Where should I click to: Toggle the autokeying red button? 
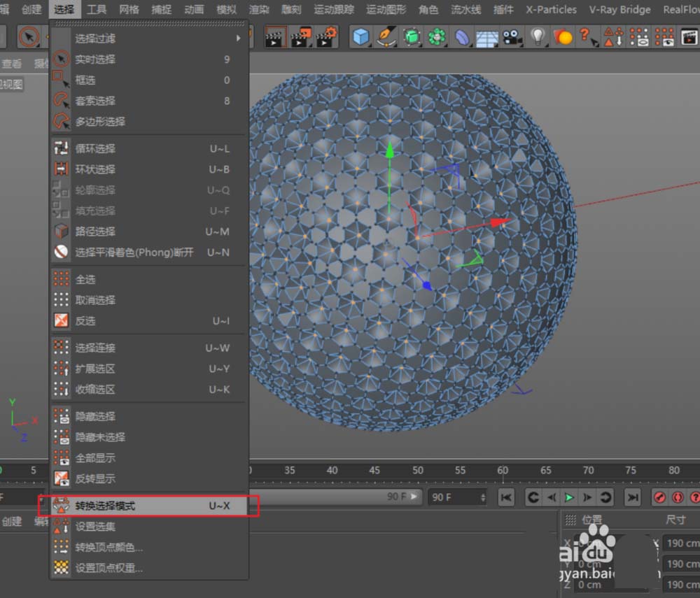678,497
